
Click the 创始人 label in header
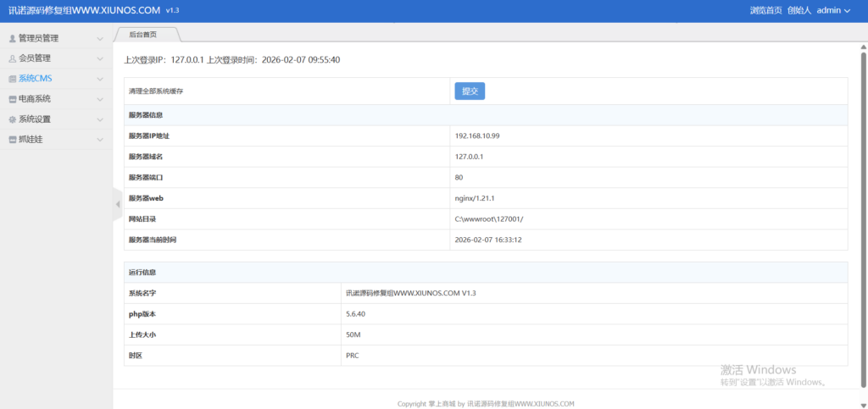tap(798, 10)
